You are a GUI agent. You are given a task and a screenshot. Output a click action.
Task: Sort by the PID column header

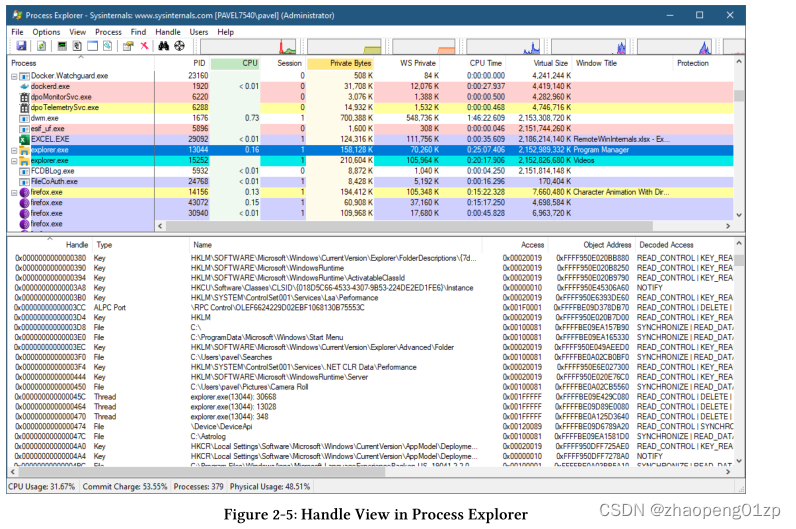pyautogui.click(x=182, y=63)
